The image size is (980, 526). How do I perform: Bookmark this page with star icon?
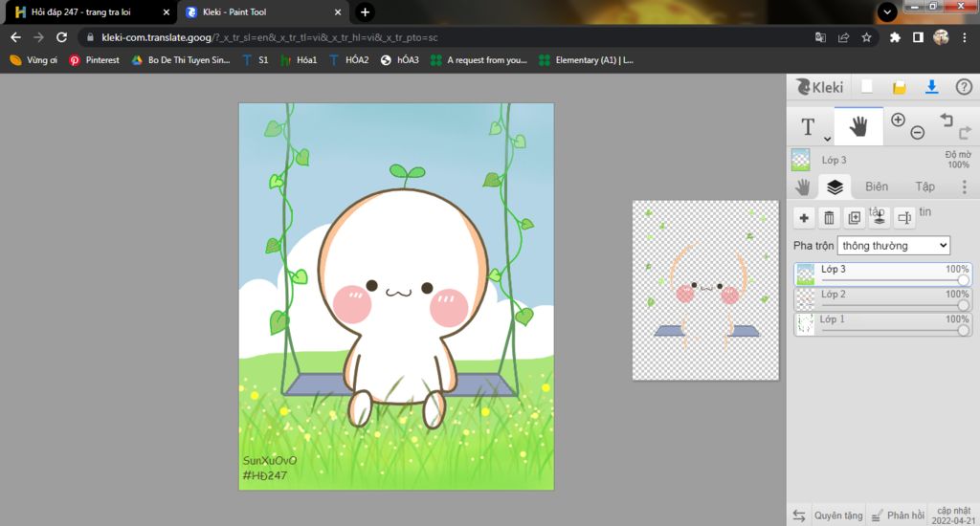click(866, 37)
